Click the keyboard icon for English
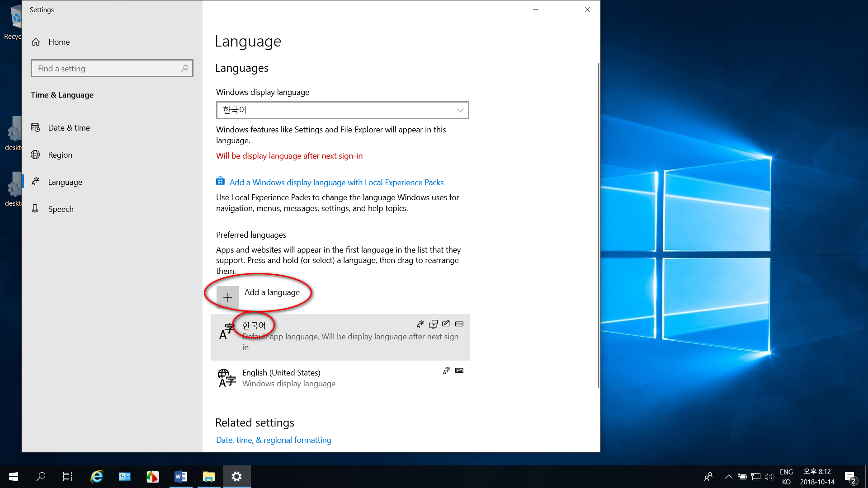 (x=459, y=370)
